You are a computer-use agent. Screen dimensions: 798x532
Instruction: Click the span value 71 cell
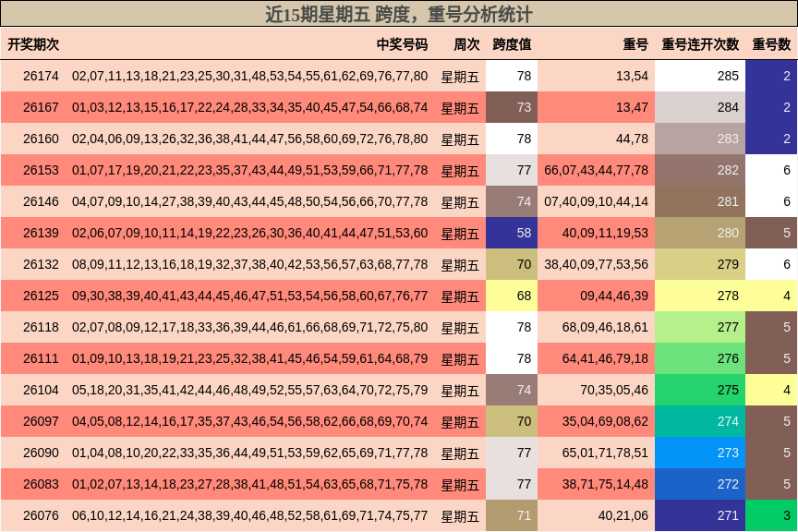pos(512,515)
